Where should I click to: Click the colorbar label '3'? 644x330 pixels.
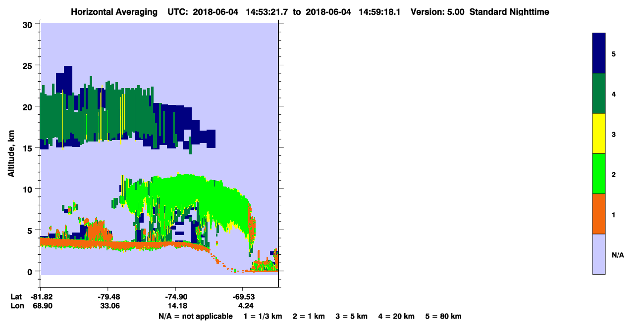(614, 135)
